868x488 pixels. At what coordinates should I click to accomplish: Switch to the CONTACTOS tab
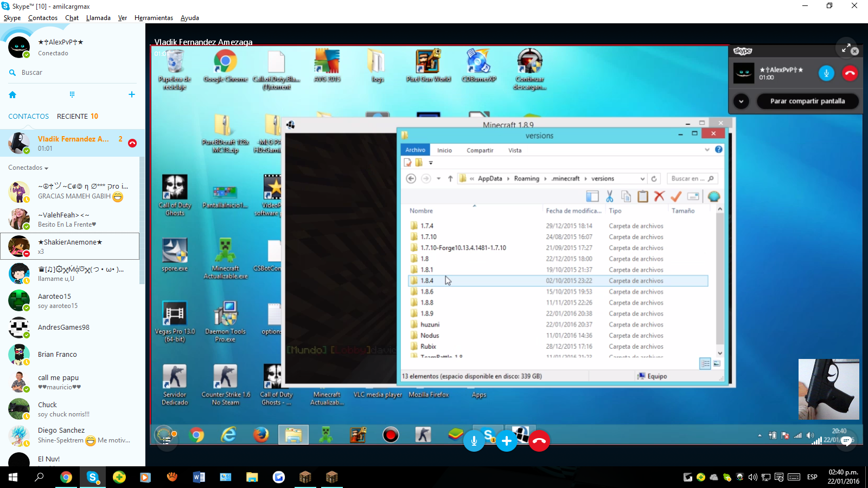(28, 117)
